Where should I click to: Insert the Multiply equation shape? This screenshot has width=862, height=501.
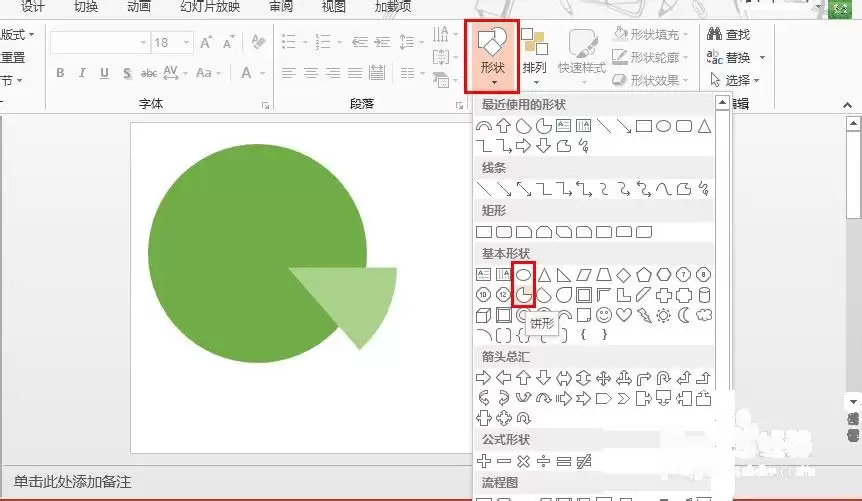(x=523, y=461)
